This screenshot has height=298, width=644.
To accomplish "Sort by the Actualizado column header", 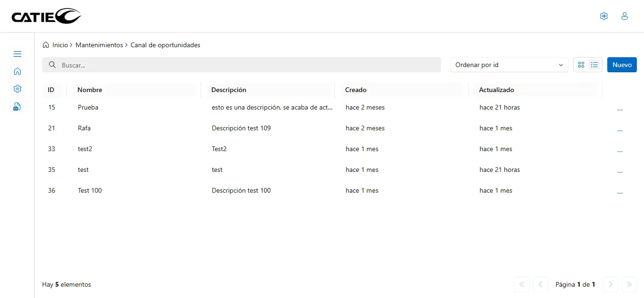I will [x=496, y=90].
